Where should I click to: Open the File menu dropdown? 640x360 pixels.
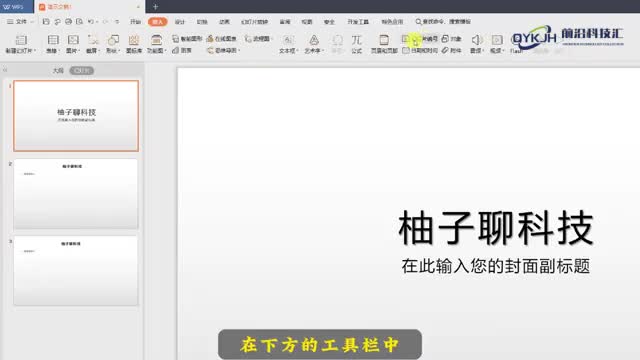click(20, 21)
